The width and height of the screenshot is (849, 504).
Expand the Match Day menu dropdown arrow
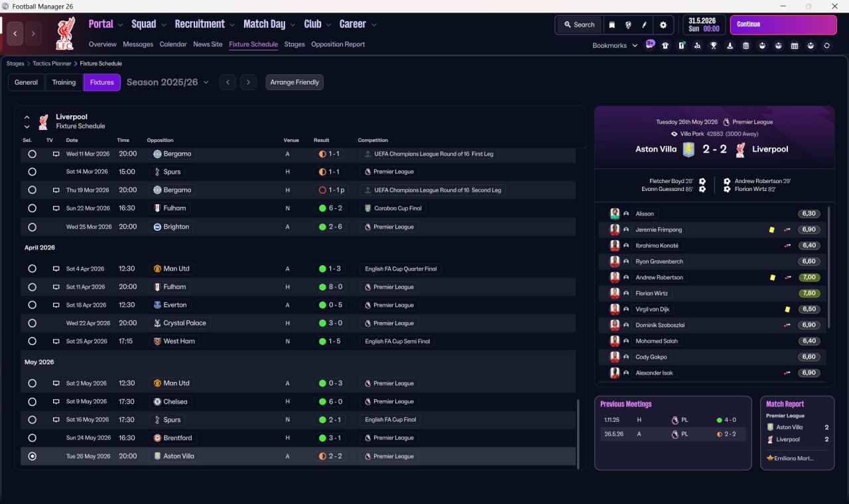(293, 25)
